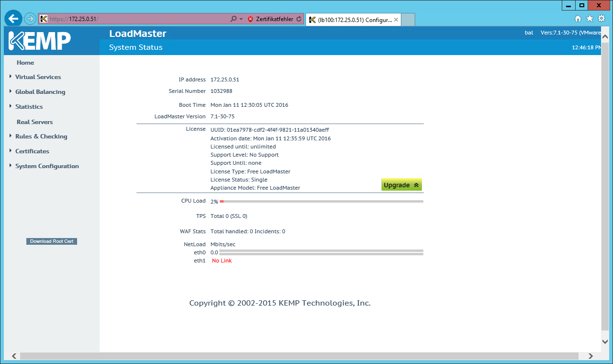Expand the Certificates menu arrow
Viewport: 613px width, 364px height.
point(11,150)
